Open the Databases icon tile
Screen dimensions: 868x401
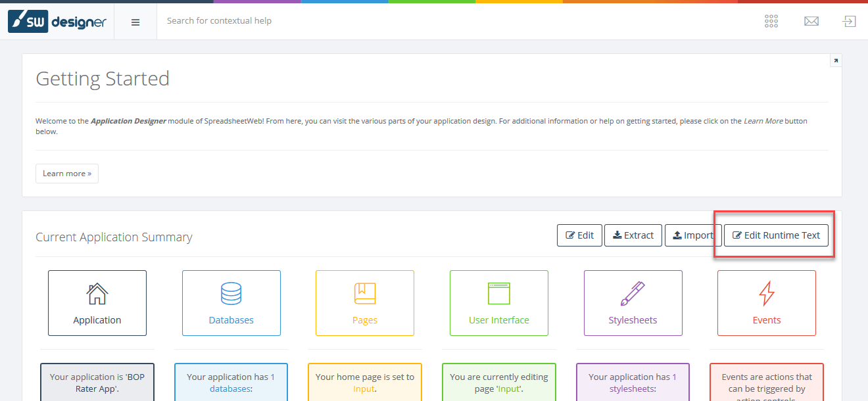231,303
